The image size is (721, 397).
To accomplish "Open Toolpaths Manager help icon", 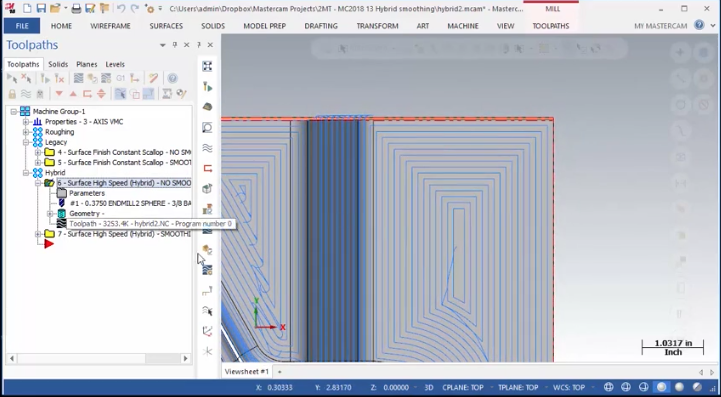I will click(172, 79).
